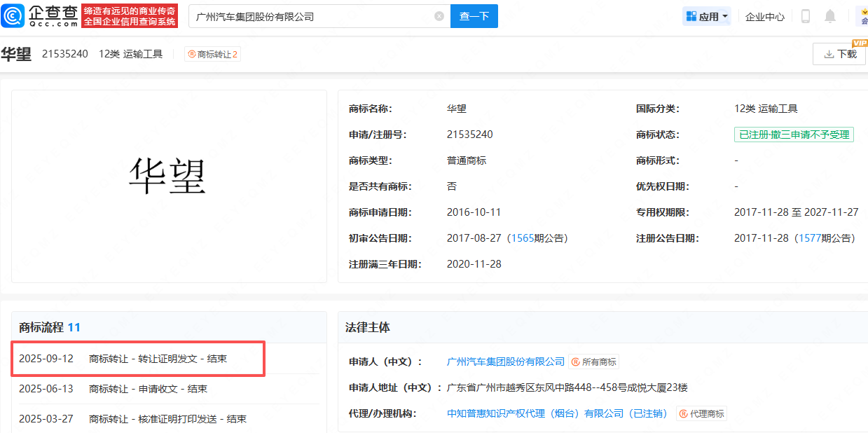The width and height of the screenshot is (868, 433).
Task: Click the 所有商标 tag button
Action: click(x=593, y=362)
